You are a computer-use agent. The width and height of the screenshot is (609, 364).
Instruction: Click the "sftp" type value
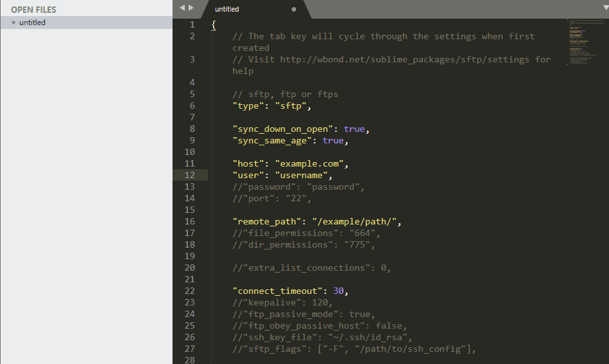click(292, 105)
